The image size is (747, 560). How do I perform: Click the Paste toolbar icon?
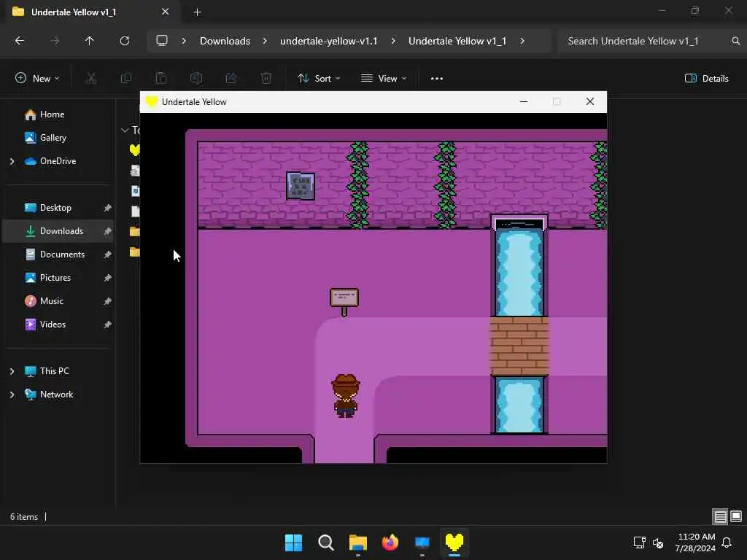tap(161, 78)
